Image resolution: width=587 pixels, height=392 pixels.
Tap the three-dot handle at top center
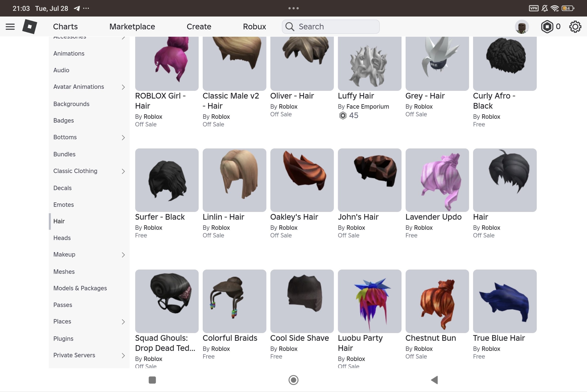coord(293,8)
